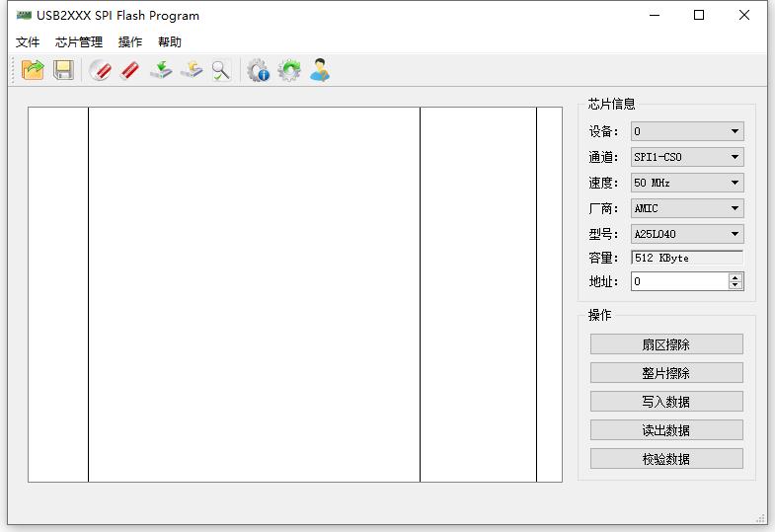
Task: Click the write data download-arrow icon
Action: point(161,70)
